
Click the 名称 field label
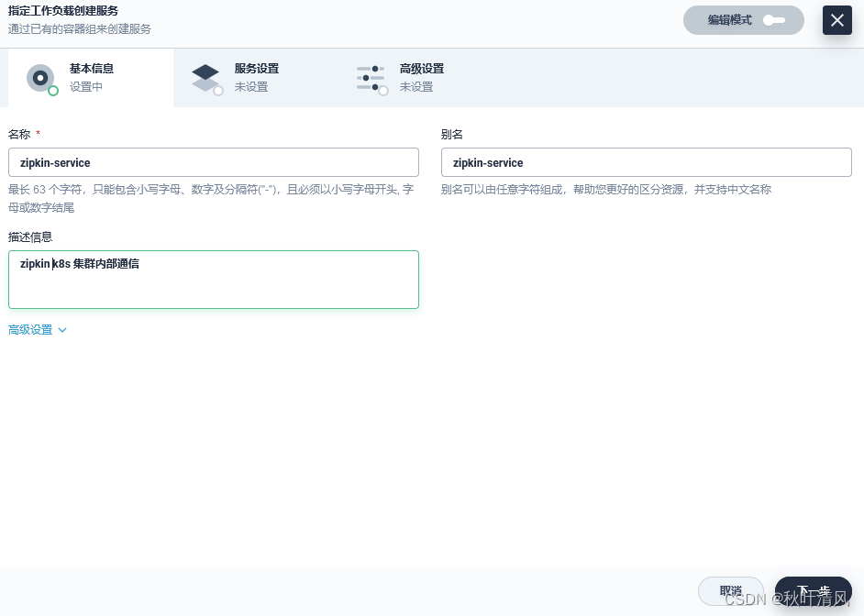pyautogui.click(x=19, y=135)
